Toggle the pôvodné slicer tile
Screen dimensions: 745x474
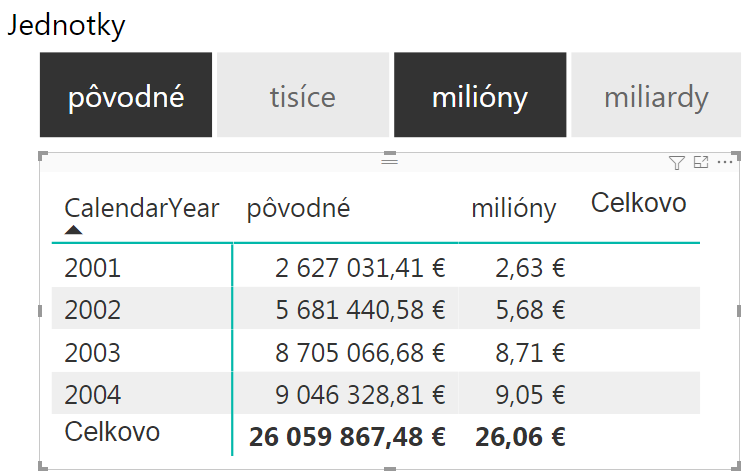[x=126, y=95]
